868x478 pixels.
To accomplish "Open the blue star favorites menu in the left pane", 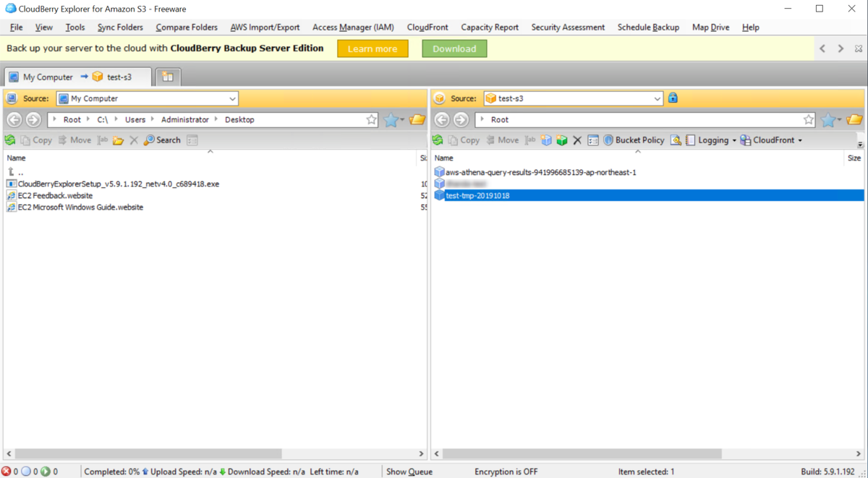I will tap(393, 120).
